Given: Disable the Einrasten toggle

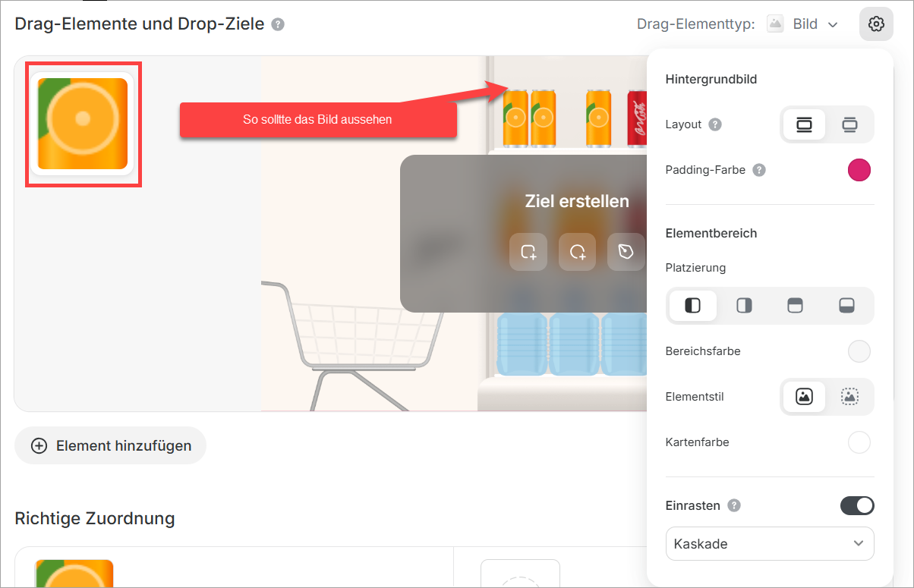Looking at the screenshot, I should pyautogui.click(x=857, y=505).
